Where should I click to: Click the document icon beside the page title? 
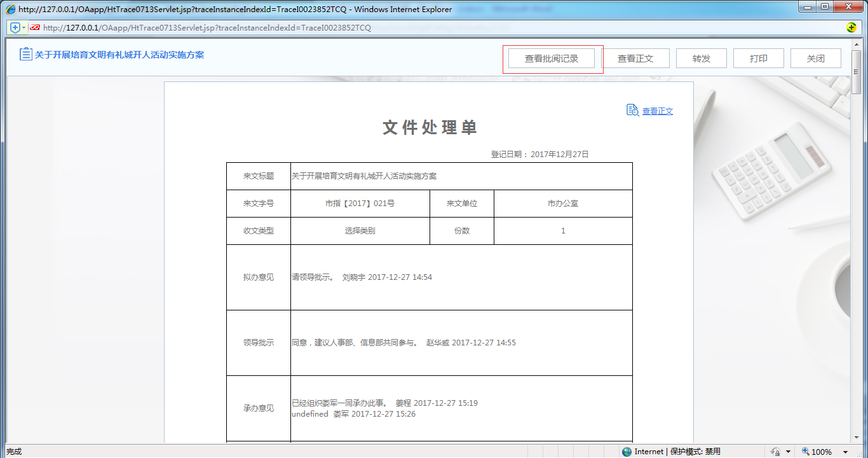pos(25,54)
